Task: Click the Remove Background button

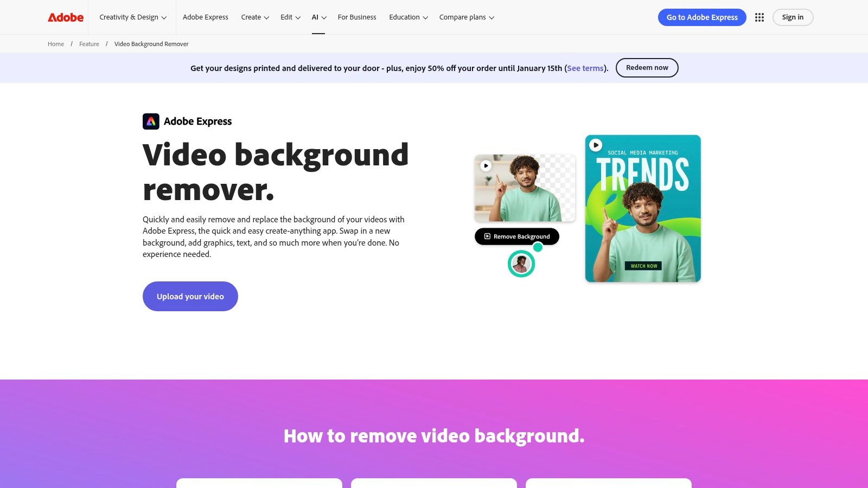Action: (516, 236)
